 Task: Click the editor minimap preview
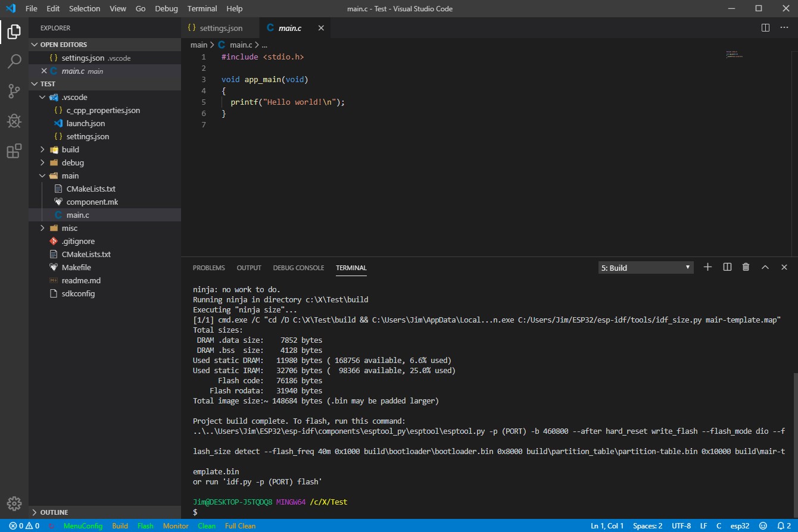point(735,55)
